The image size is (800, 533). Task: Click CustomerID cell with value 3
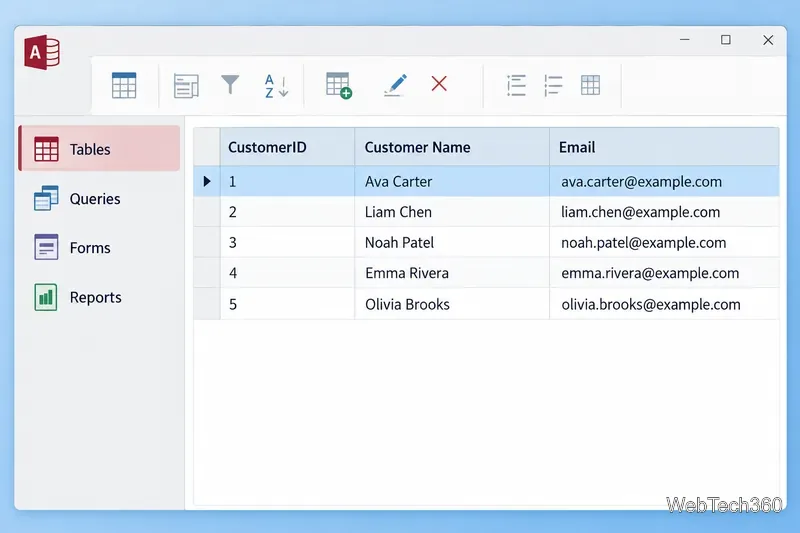click(x=287, y=242)
